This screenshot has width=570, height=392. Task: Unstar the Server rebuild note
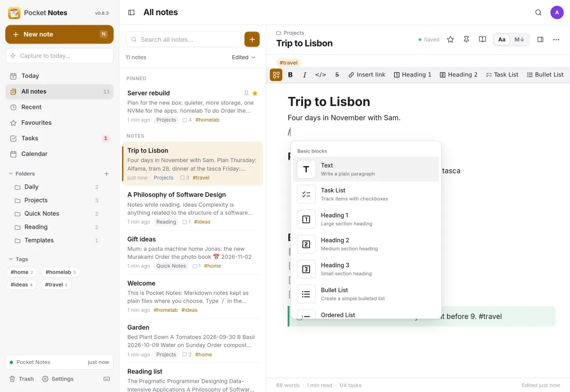tap(255, 93)
